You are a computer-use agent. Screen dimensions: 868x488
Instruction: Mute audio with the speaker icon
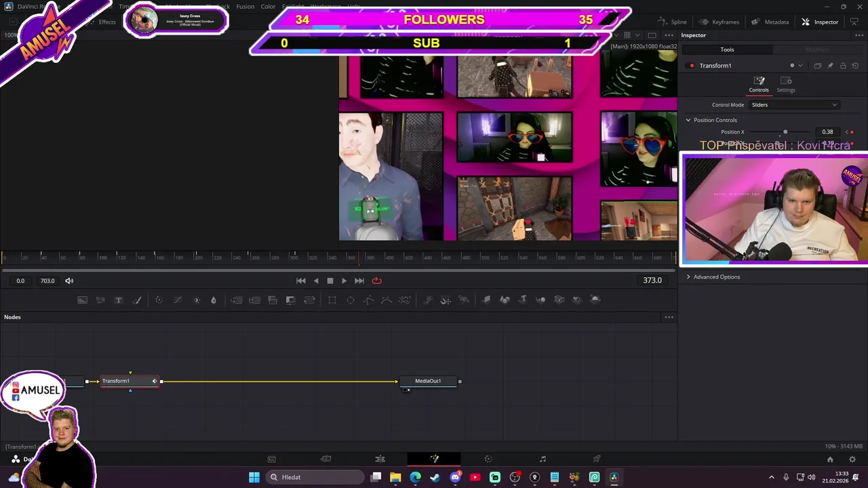click(69, 281)
